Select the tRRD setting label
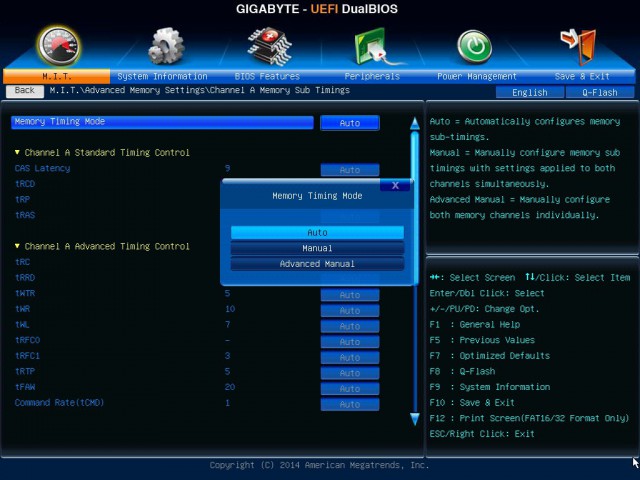The image size is (640, 480). click(x=25, y=277)
